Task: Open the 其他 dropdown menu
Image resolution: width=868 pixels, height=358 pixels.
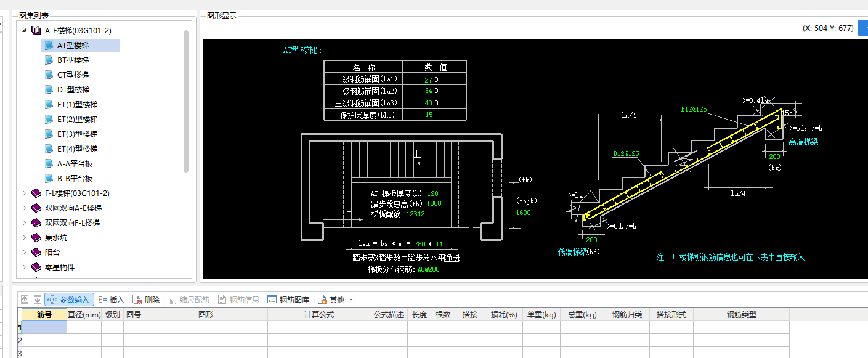Action: (x=335, y=299)
